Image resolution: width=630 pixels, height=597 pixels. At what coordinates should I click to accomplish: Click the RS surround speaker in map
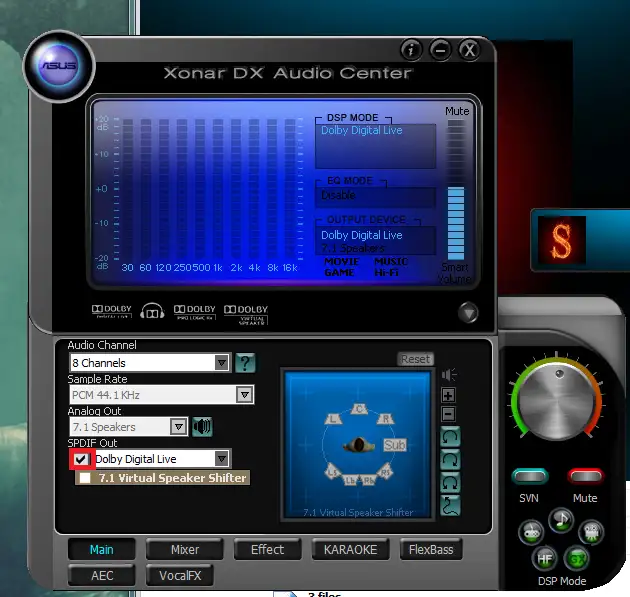(385, 471)
